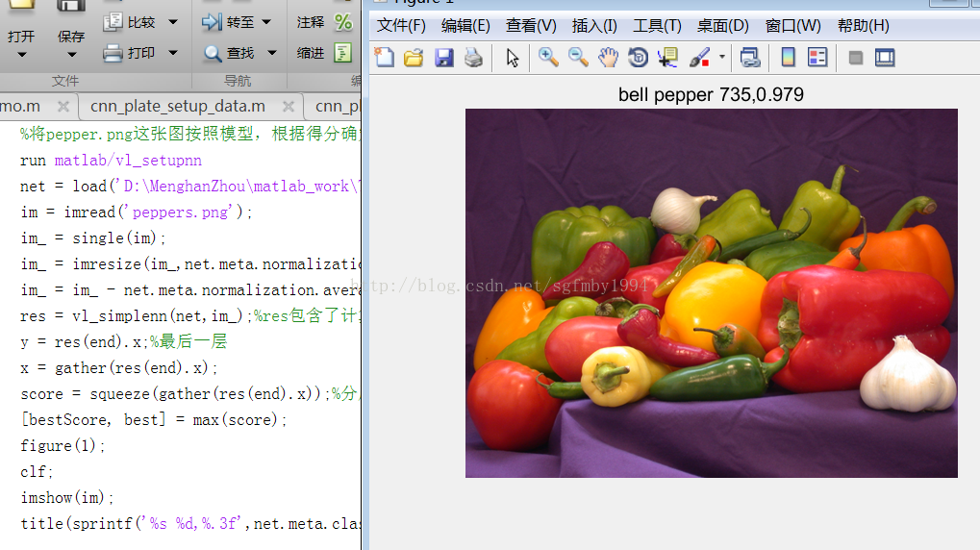
Task: Click the 转至 go-to button
Action: (228, 22)
